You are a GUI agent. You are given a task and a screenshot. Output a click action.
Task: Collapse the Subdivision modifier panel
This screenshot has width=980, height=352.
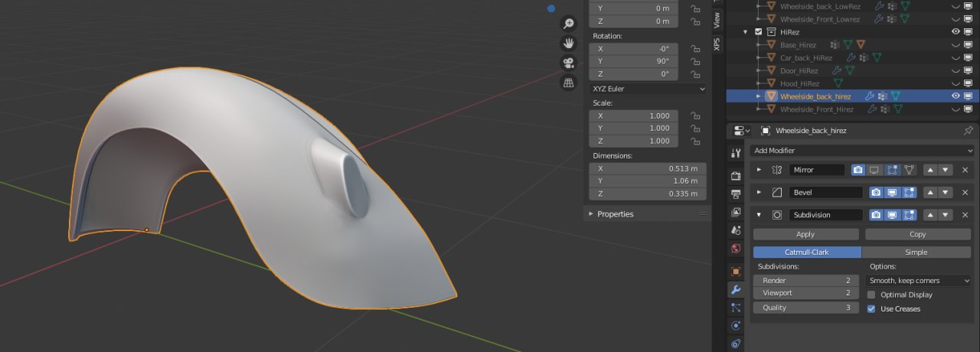point(759,215)
